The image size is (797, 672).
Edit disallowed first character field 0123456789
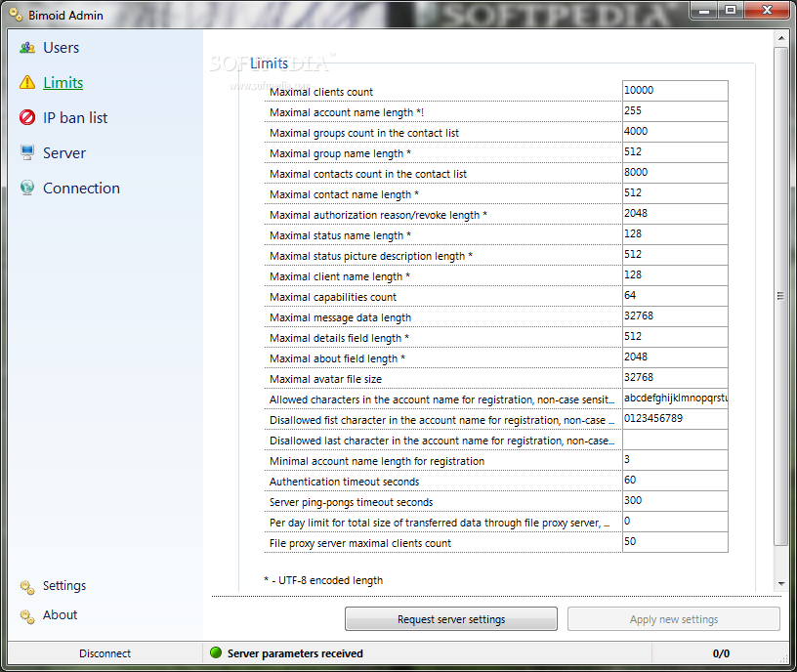pos(675,419)
